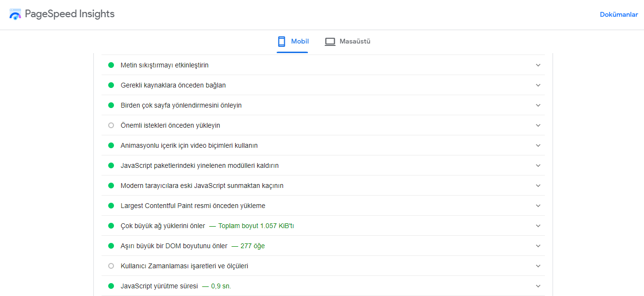Go to PageSpeed Insights home title
This screenshot has height=296, width=644.
click(x=69, y=14)
